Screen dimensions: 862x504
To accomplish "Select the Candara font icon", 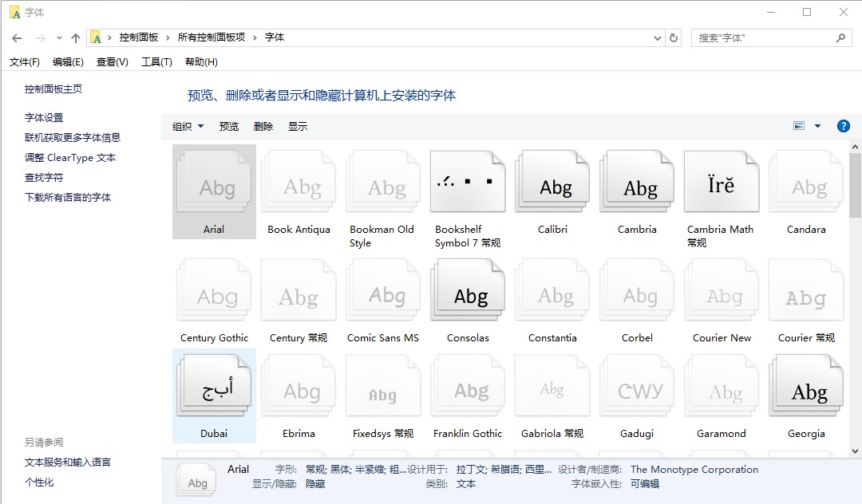I will coord(806,183).
